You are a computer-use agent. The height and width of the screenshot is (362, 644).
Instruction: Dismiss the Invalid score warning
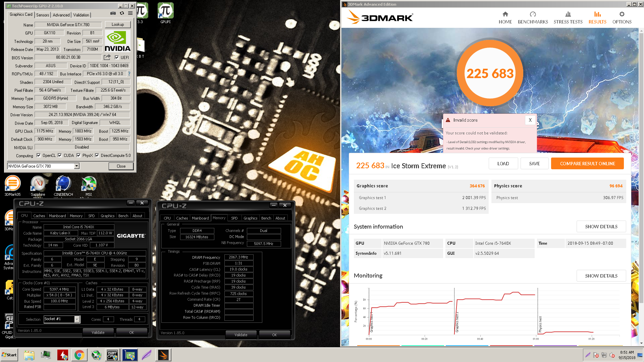click(530, 120)
